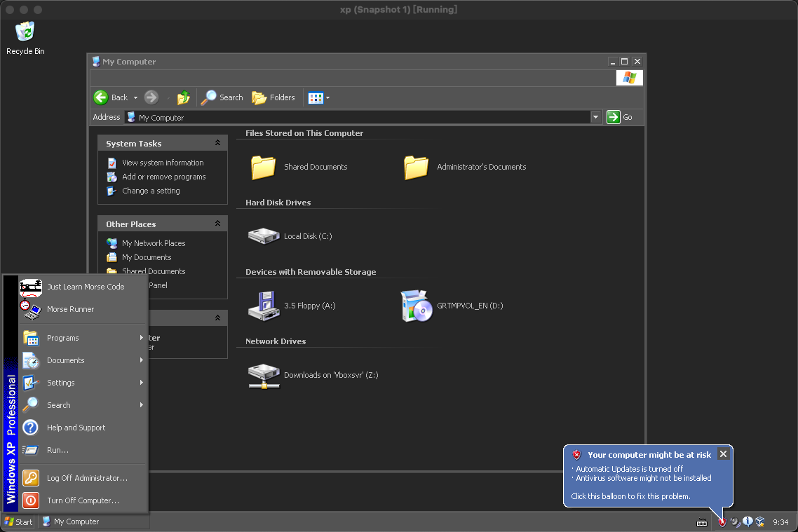Open the Documents submenu

pos(83,360)
